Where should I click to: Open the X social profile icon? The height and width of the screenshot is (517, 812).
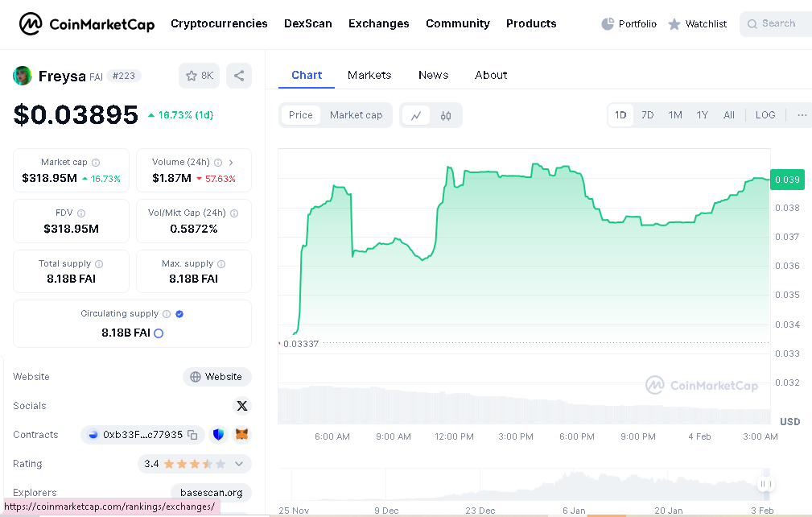[x=242, y=406]
